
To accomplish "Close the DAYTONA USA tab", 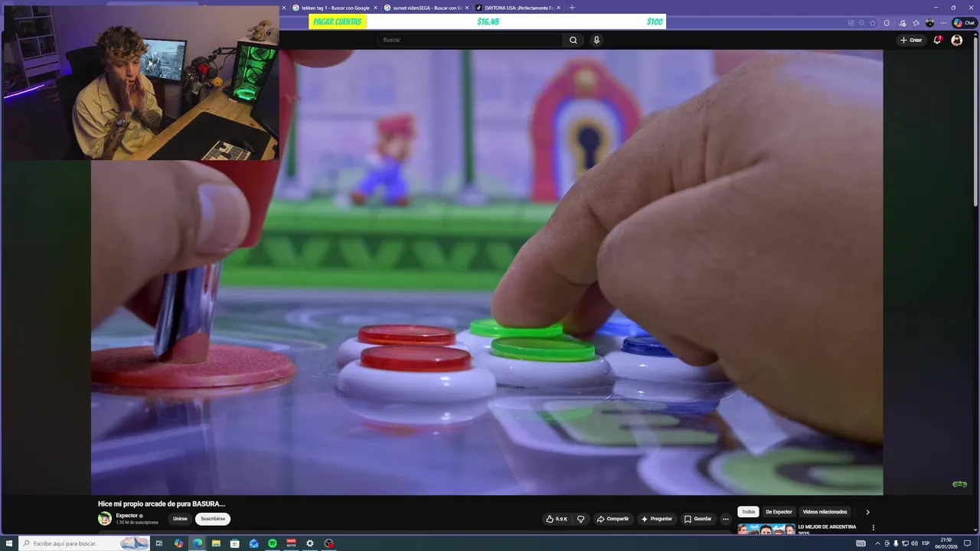I will [558, 8].
